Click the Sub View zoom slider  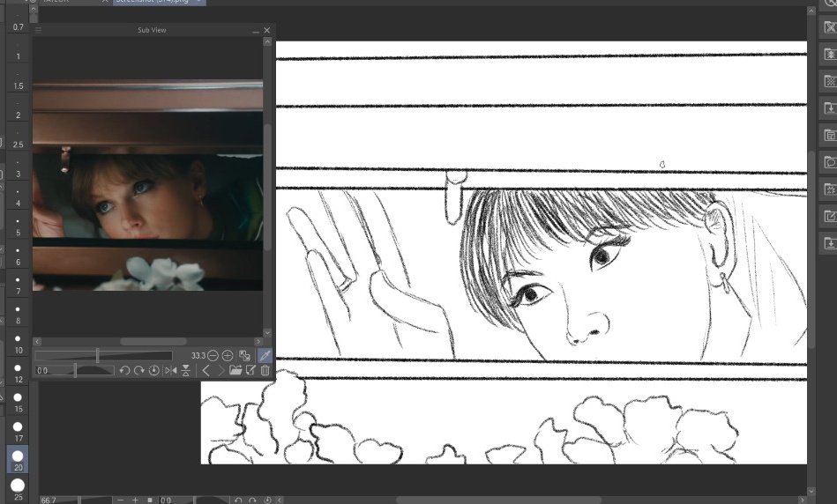click(x=103, y=356)
